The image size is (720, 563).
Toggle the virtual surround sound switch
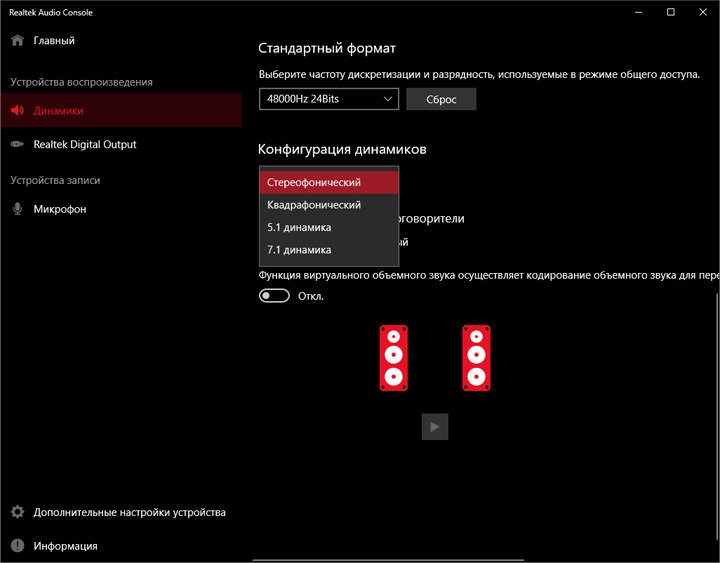pyautogui.click(x=274, y=296)
